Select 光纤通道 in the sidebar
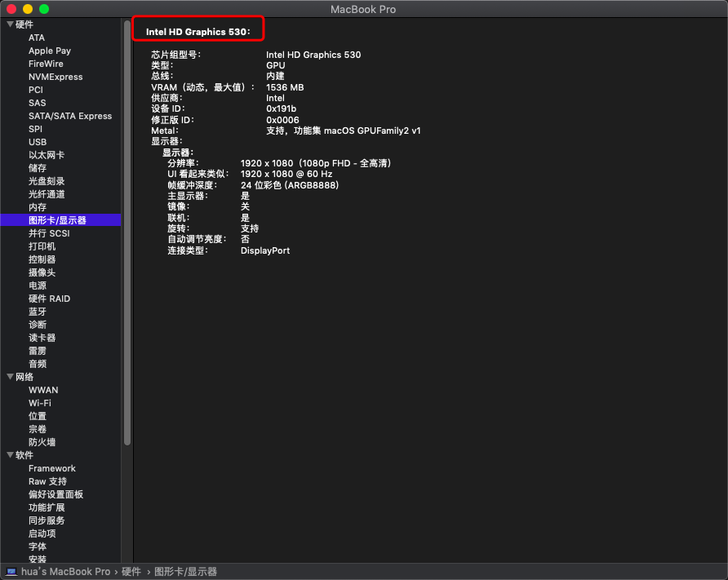This screenshot has width=728, height=580. pos(47,194)
